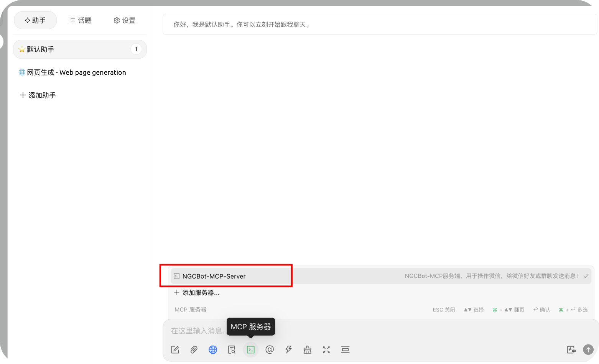Image resolution: width=599 pixels, height=364 pixels.
Task: Click 添加助手 to add an assistant
Action: [x=38, y=95]
